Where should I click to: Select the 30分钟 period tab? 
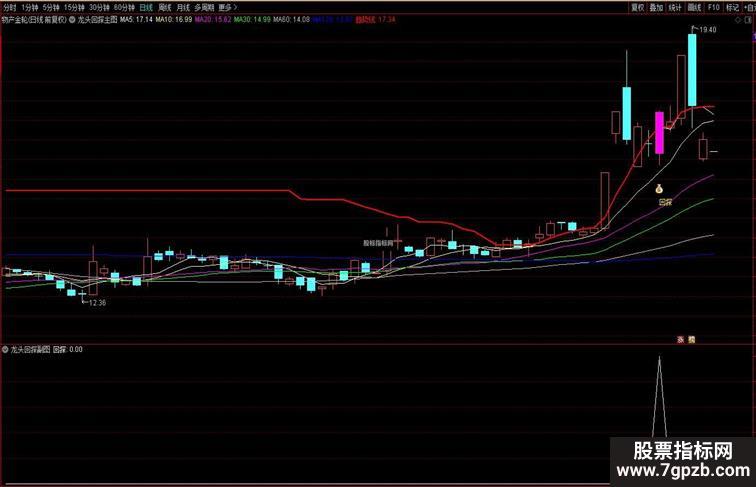point(99,8)
